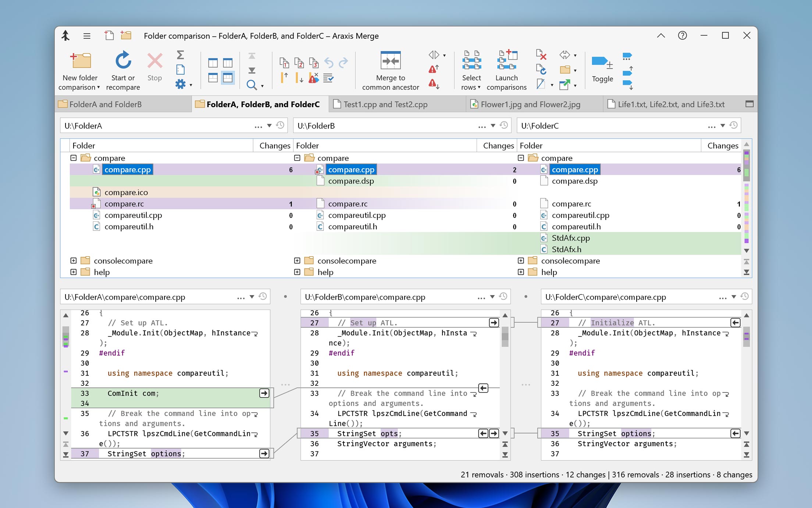Click Launch comparisons button
The width and height of the screenshot is (812, 508).
click(506, 71)
